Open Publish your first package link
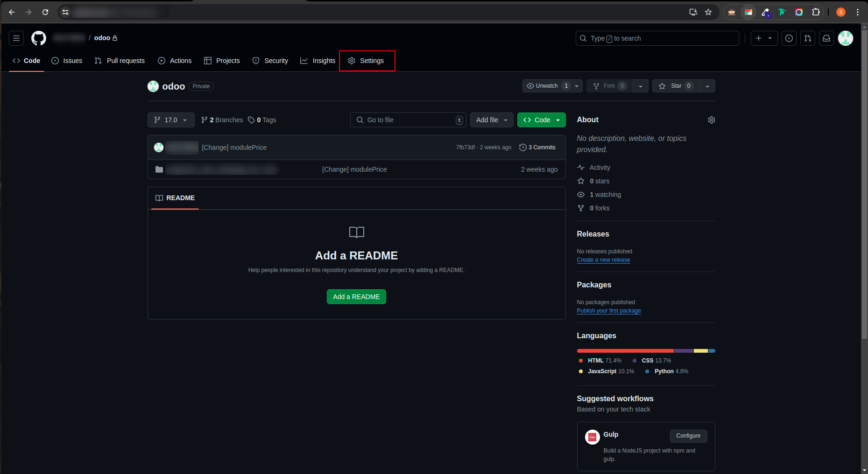 [609, 311]
